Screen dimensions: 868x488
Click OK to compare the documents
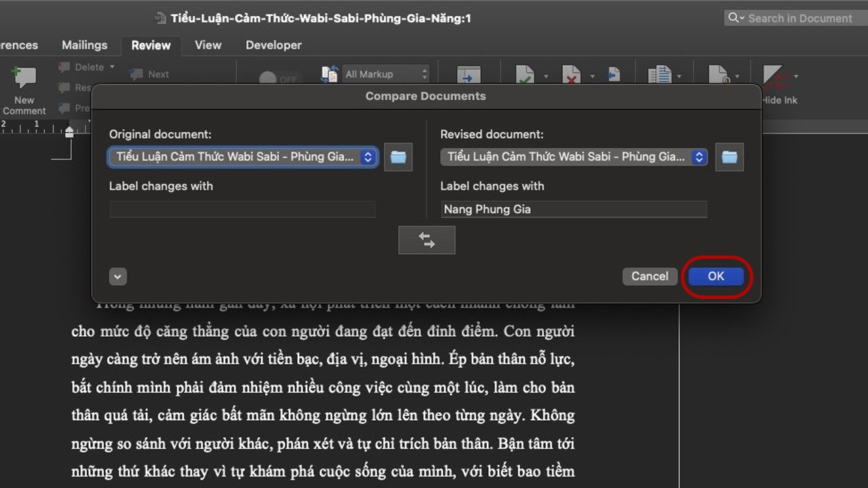(716, 276)
